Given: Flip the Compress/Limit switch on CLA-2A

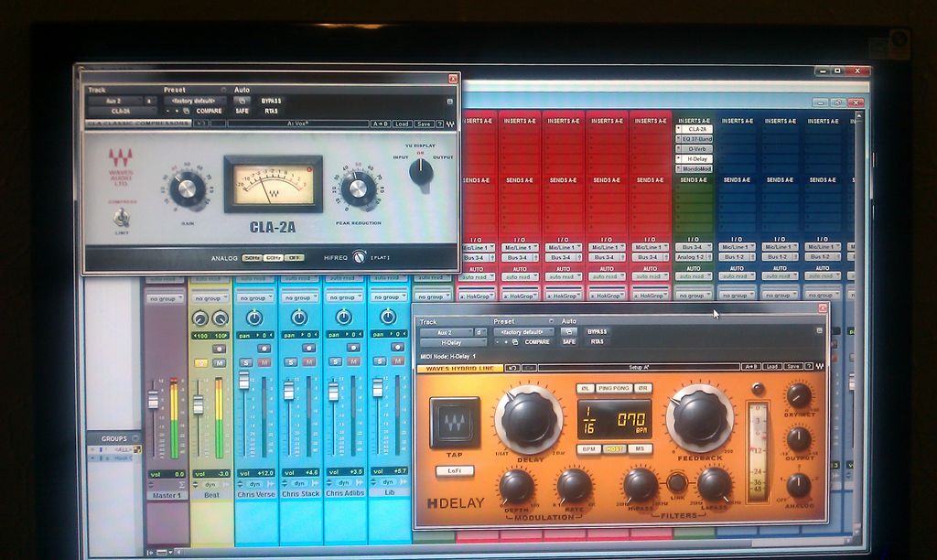Looking at the screenshot, I should click(122, 217).
